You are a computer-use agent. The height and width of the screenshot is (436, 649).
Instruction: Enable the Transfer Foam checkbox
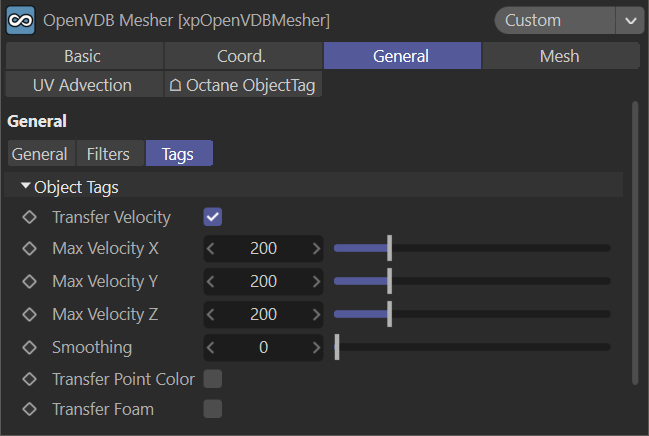coord(213,409)
